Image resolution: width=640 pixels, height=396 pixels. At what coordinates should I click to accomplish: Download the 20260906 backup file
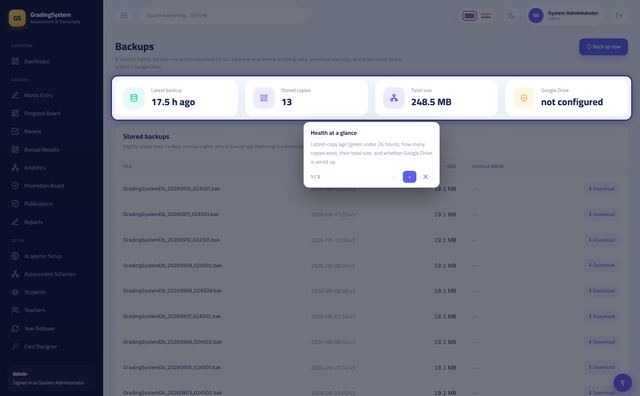(602, 342)
